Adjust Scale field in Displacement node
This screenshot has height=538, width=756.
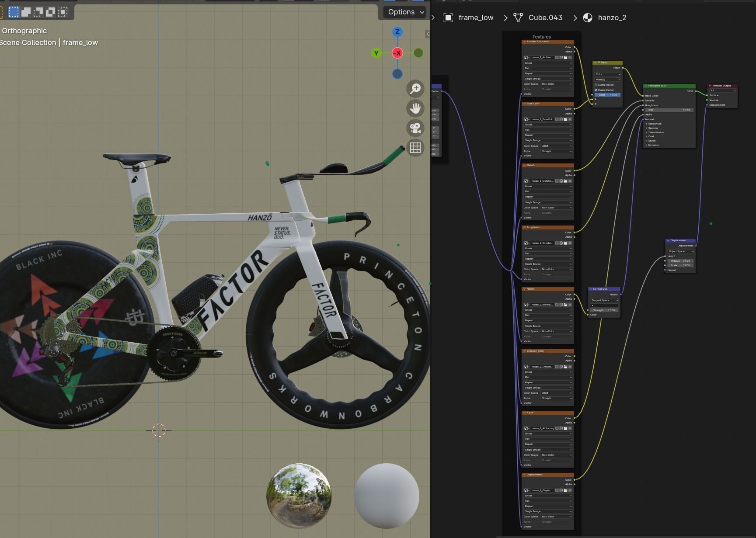tap(680, 265)
